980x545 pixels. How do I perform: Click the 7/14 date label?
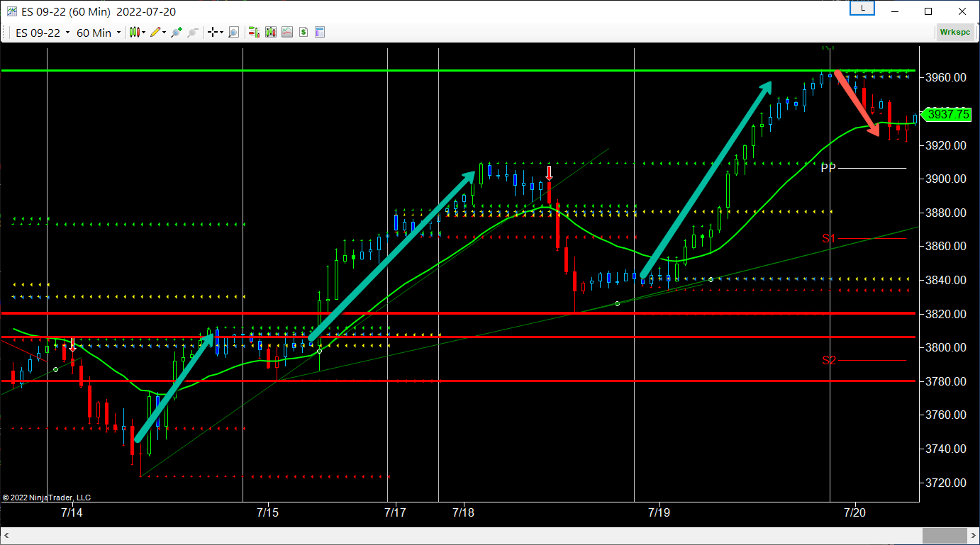pos(72,512)
